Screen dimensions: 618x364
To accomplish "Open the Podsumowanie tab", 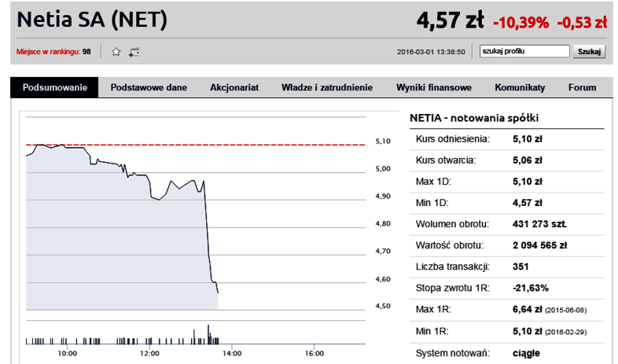I will point(54,87).
